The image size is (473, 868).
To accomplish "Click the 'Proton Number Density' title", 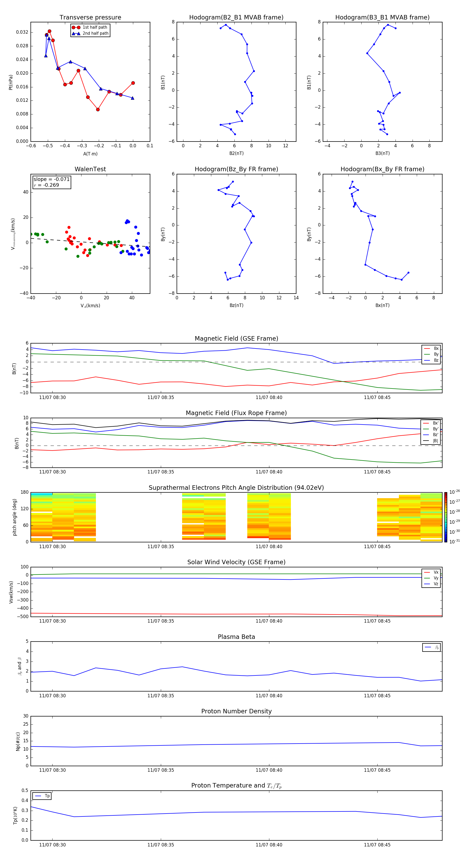I will (236, 711).
